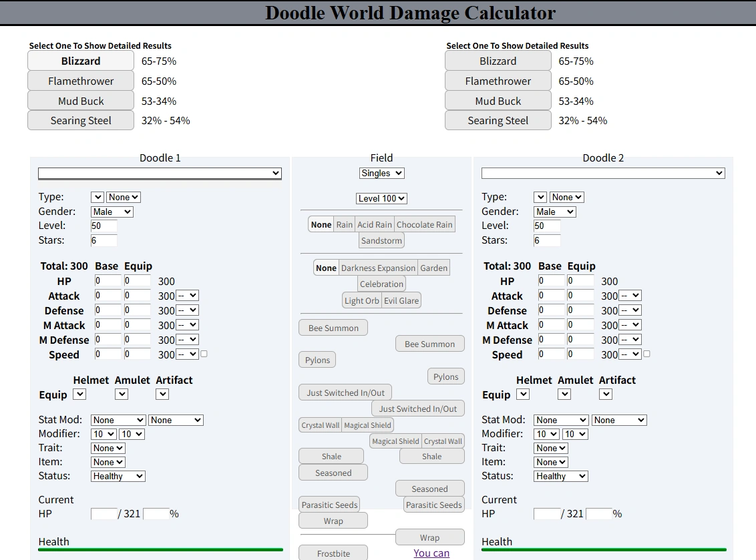Enable the Darkness Expansion field effect
The image size is (756, 560).
[378, 267]
